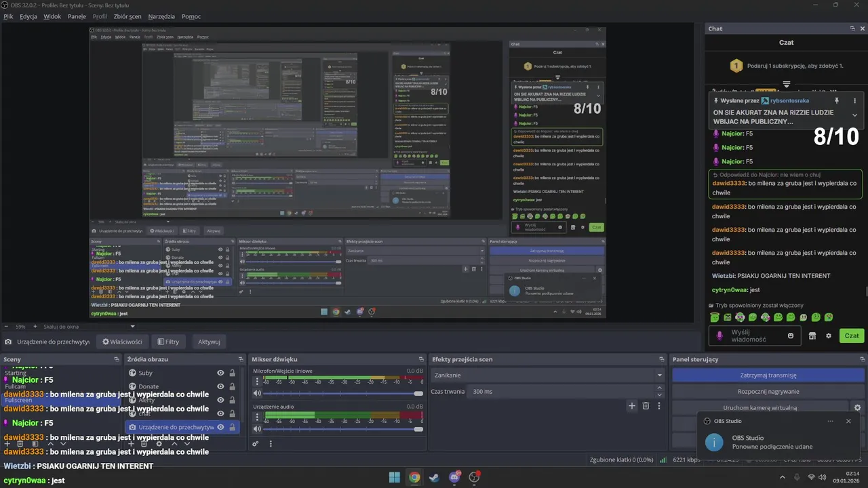
Task: Remove the selected scene with its trash icon
Action: click(x=20, y=444)
